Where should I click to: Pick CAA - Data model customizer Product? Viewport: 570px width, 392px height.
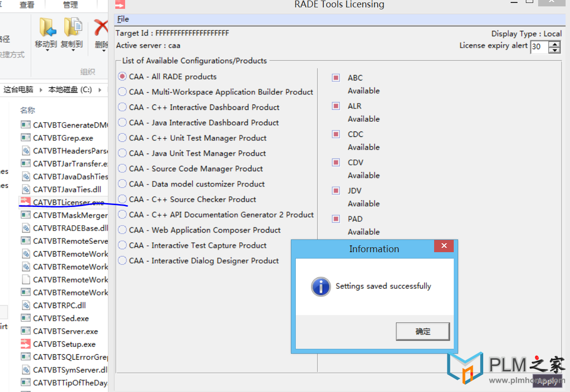click(x=123, y=184)
